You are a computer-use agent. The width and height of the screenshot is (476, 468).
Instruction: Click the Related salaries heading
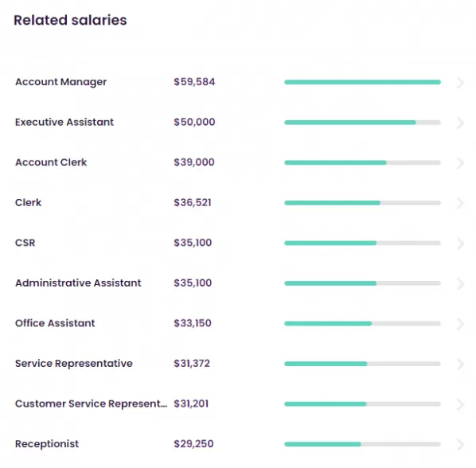tap(70, 21)
